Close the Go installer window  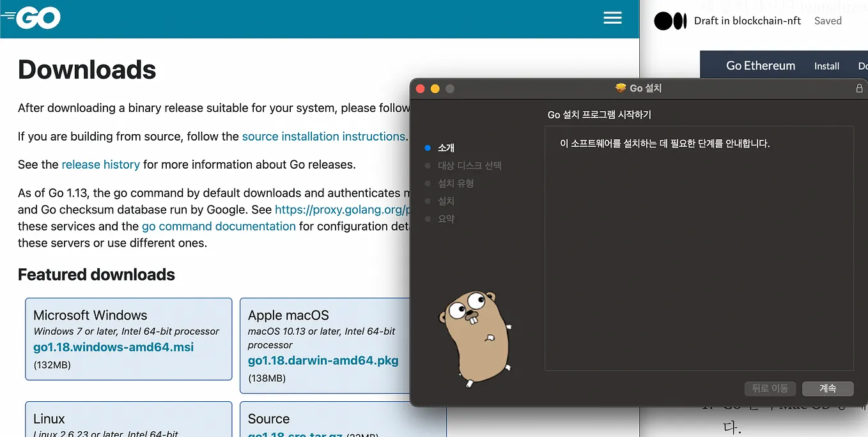point(421,89)
